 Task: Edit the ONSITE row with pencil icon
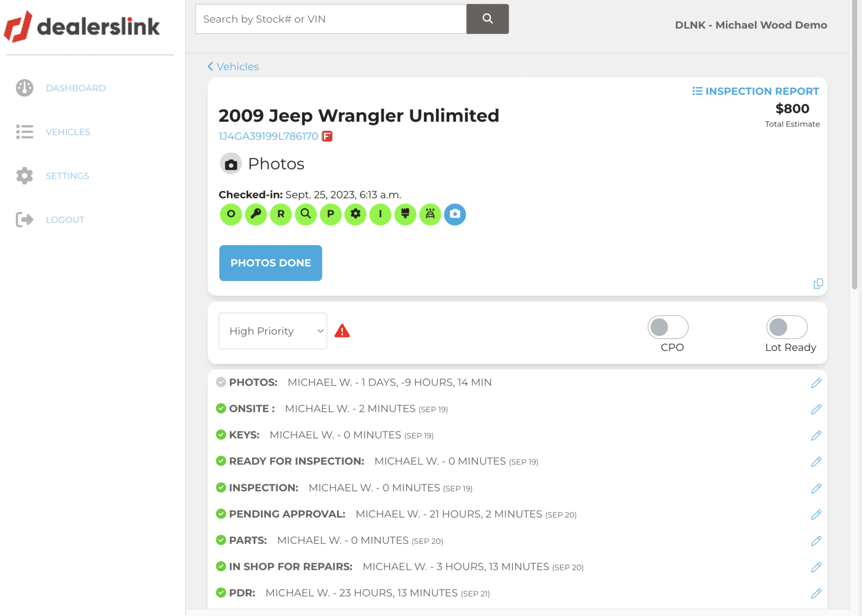(x=816, y=409)
